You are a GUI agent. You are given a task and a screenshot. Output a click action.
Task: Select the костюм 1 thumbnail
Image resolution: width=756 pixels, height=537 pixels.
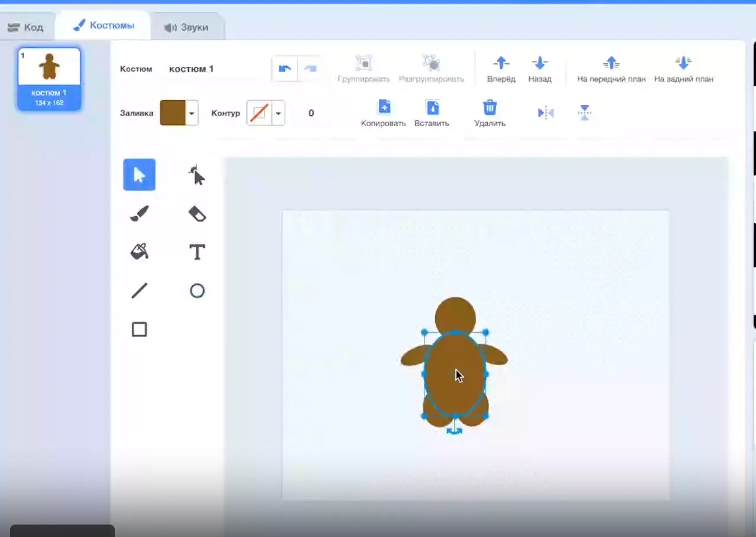[49, 79]
